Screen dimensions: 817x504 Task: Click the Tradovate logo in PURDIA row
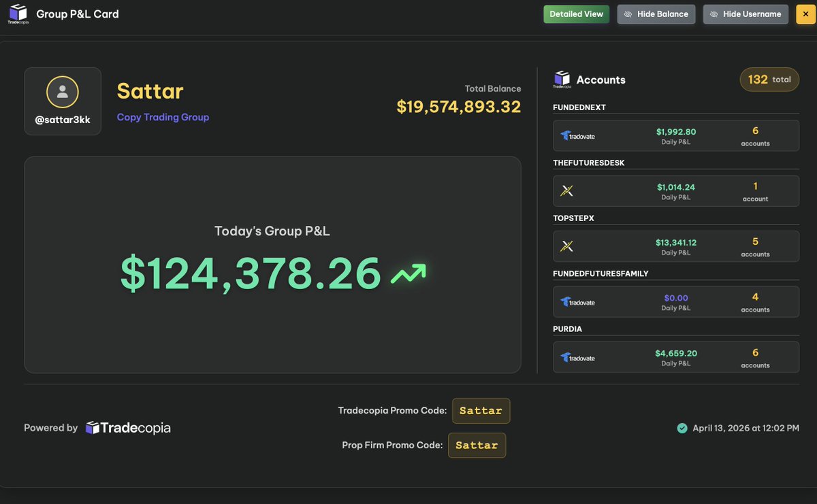coord(577,358)
